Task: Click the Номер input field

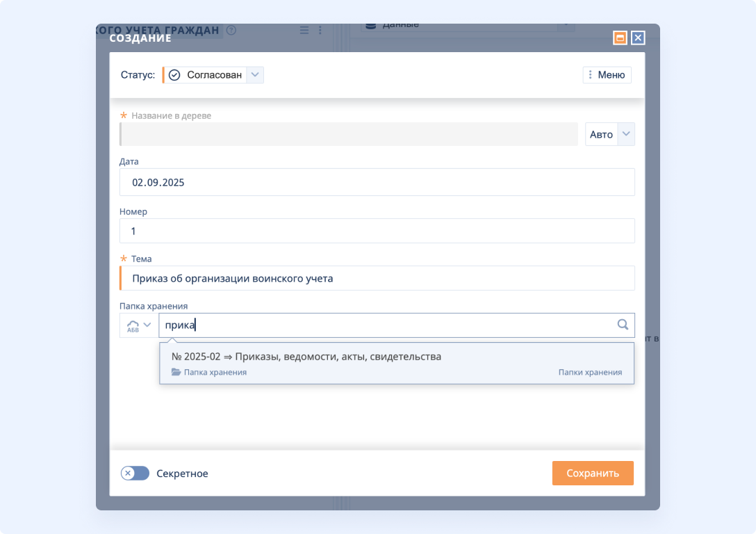Action: pyautogui.click(x=377, y=230)
